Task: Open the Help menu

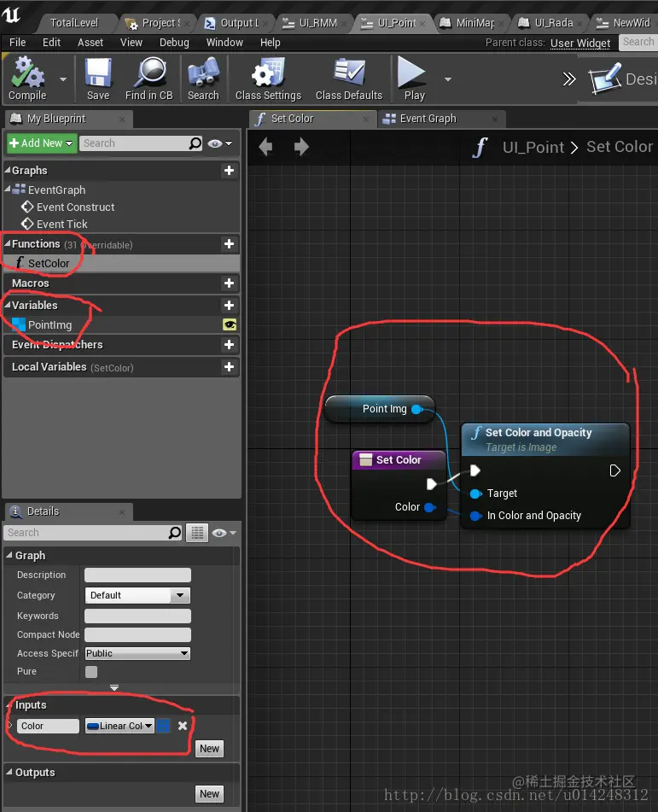Action: (271, 43)
